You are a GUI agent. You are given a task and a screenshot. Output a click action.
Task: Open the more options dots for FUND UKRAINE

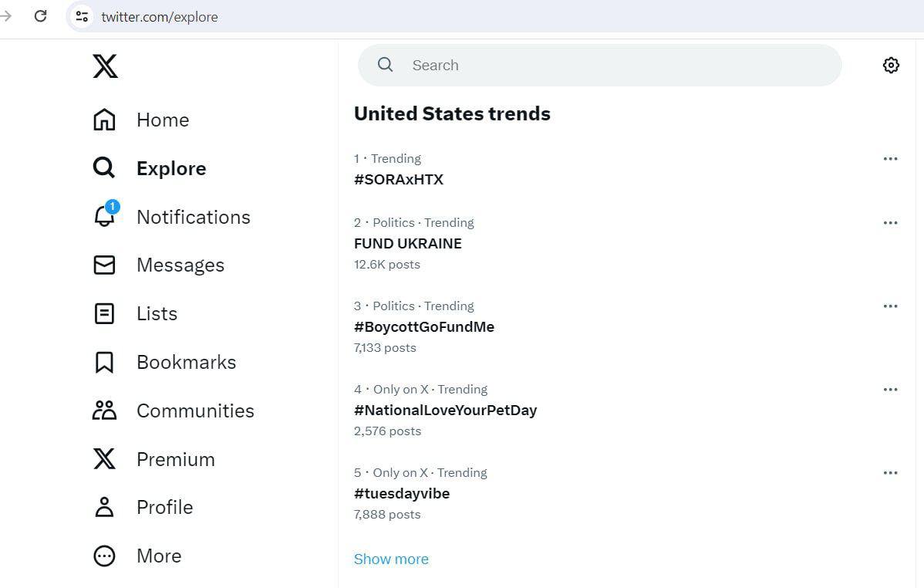pyautogui.click(x=890, y=223)
